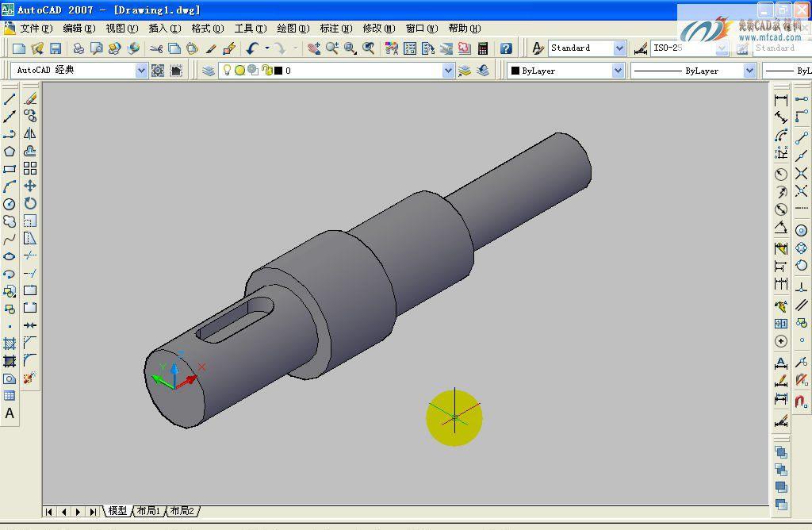Viewport: 812px width, 530px height.
Task: Open the multiline Text tool
Action: (10, 413)
